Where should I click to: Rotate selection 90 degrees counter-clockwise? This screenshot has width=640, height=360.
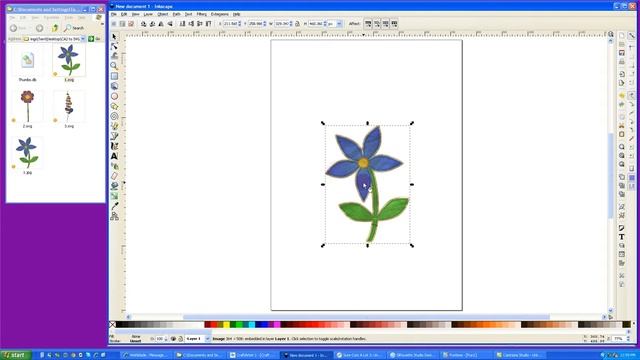[x=144, y=24]
